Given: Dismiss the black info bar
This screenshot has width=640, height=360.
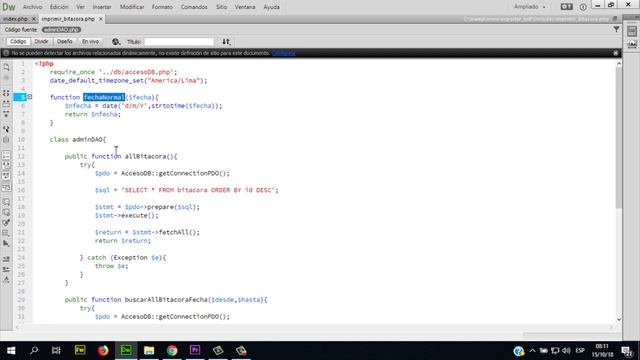Looking at the screenshot, I should pyautogui.click(x=616, y=53).
